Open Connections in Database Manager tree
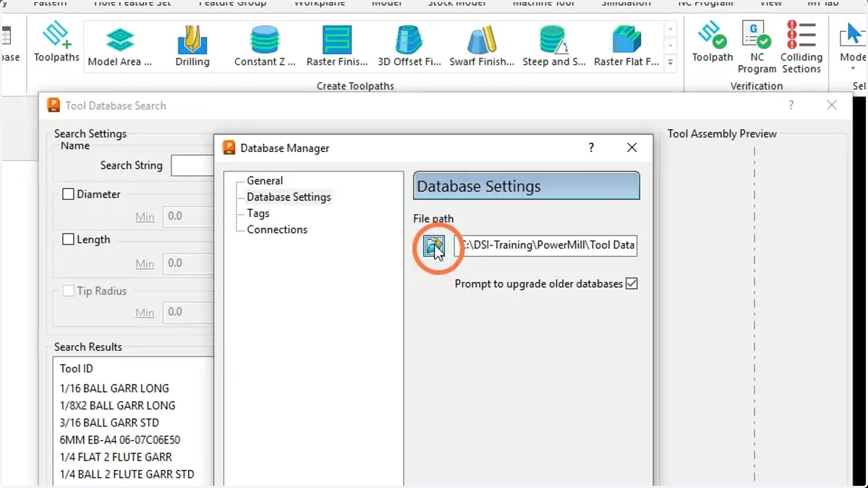Image resolution: width=868 pixels, height=488 pixels. 277,229
